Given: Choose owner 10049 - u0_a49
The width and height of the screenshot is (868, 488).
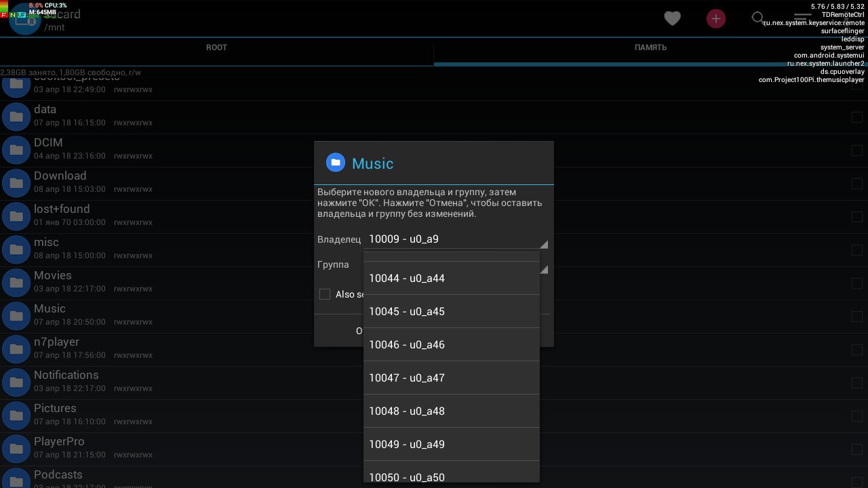Looking at the screenshot, I should coord(452,444).
